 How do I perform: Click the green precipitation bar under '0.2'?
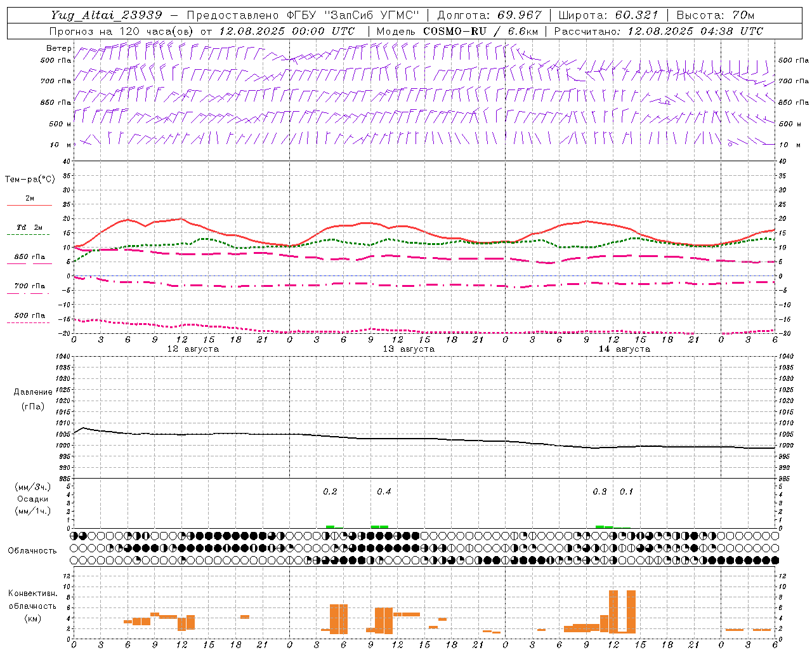pos(330,526)
